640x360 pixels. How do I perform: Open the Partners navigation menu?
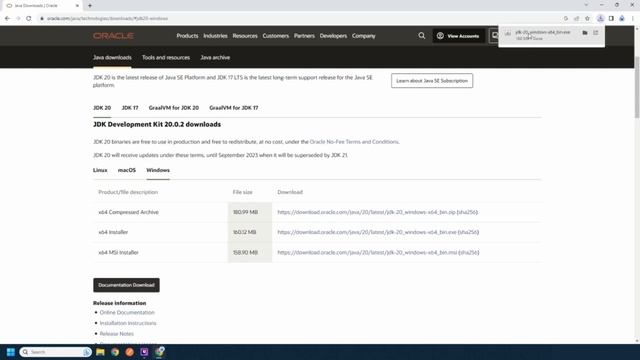304,36
